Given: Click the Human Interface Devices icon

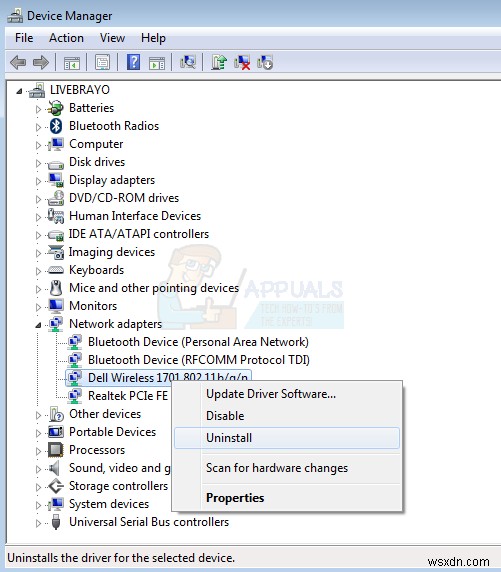Looking at the screenshot, I should [56, 216].
